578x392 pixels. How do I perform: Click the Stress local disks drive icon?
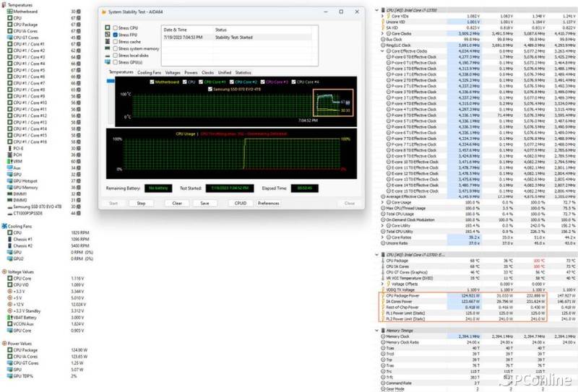point(108,56)
